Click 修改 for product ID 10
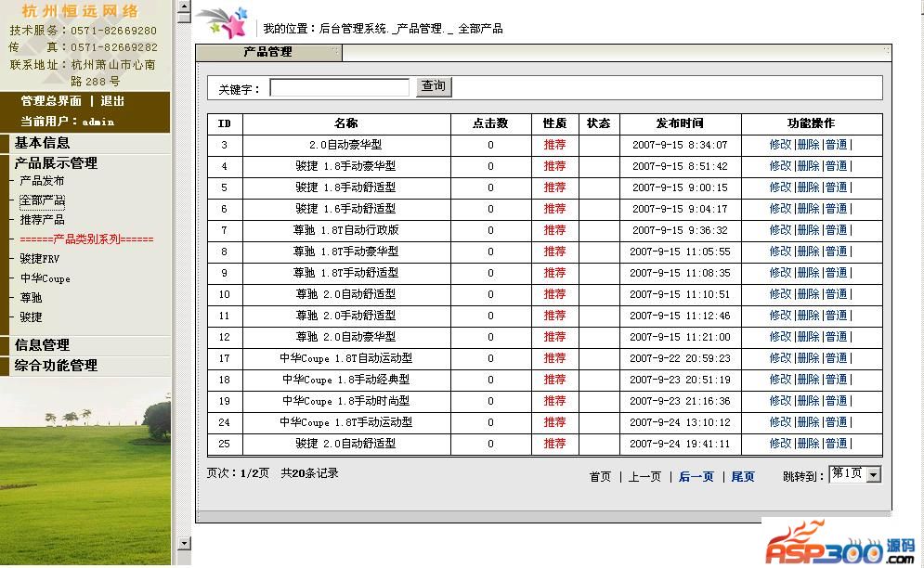 (780, 294)
